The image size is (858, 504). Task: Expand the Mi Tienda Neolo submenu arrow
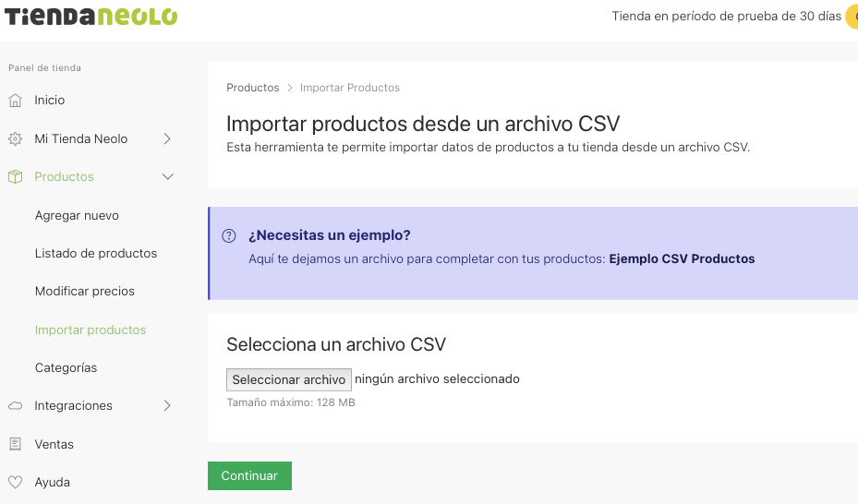tap(167, 139)
